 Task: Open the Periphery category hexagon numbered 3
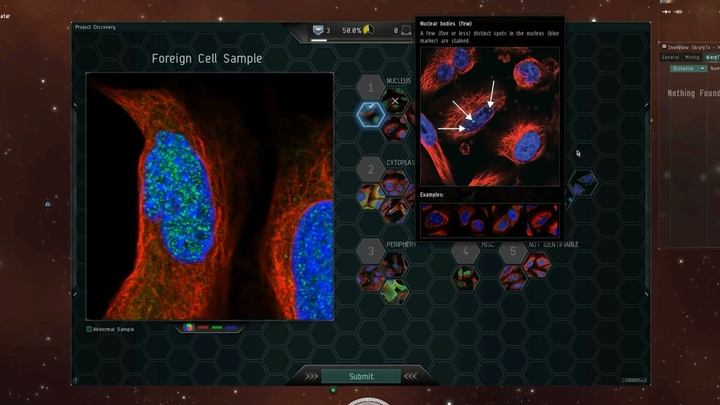point(371,251)
